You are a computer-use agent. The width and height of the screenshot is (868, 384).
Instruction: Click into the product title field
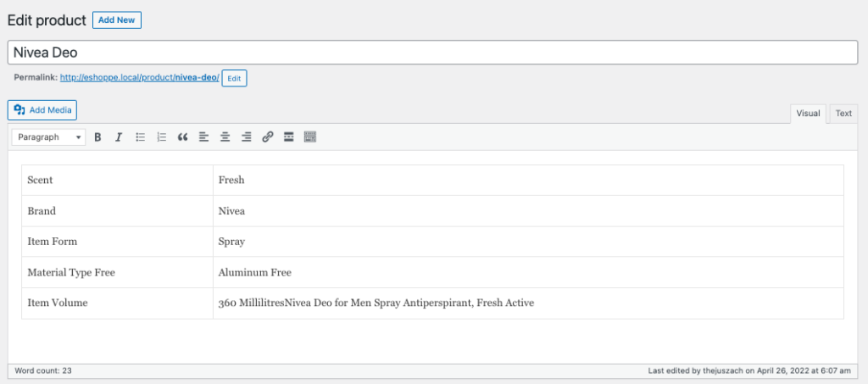pos(432,53)
